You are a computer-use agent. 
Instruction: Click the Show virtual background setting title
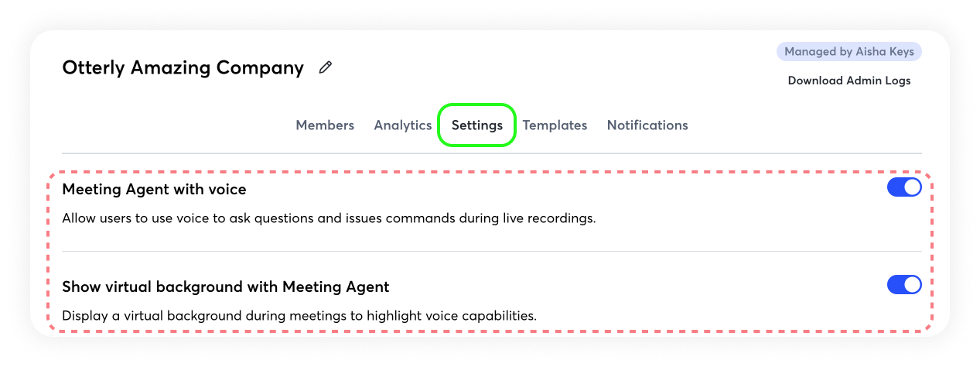click(225, 287)
